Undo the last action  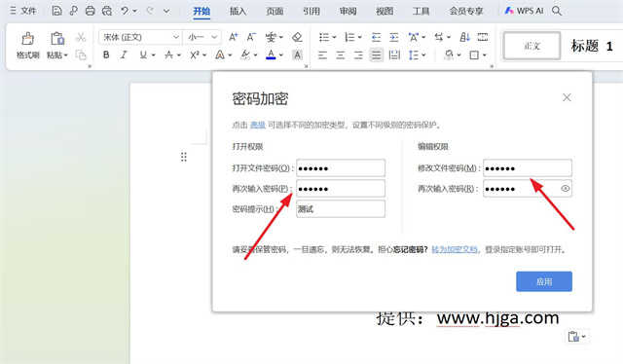[125, 11]
